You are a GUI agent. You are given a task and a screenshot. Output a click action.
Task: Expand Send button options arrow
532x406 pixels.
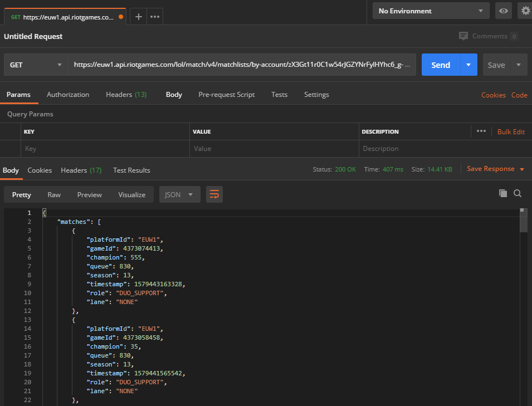pyautogui.click(x=468, y=65)
